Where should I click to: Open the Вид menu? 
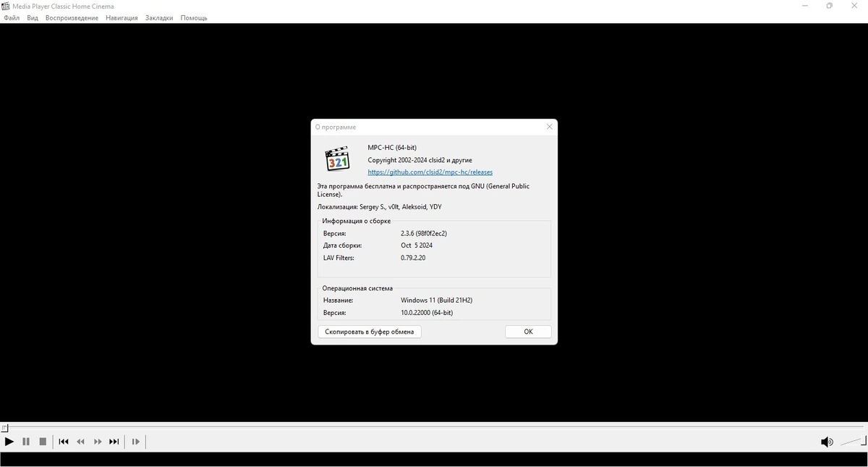tap(33, 18)
